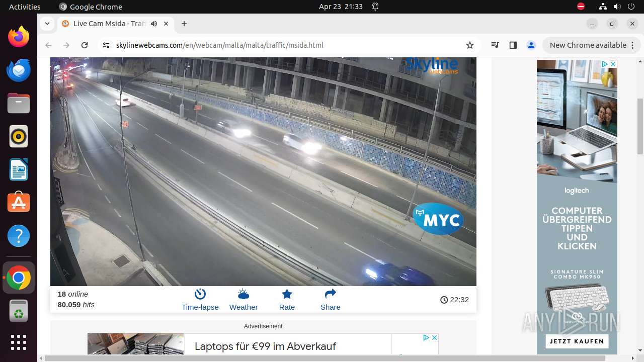Image resolution: width=644 pixels, height=362 pixels.
Task: Open the volume indicator in top bar
Action: [x=617, y=7]
